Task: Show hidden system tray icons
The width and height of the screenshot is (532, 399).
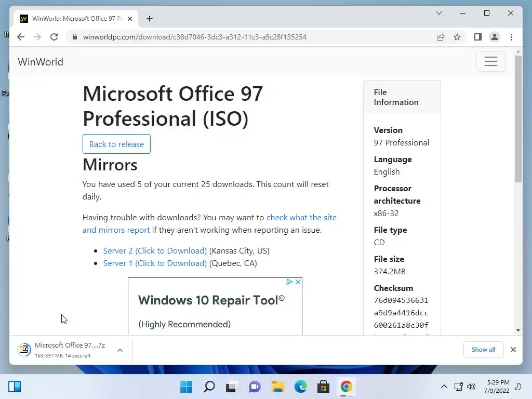Action: coord(444,387)
